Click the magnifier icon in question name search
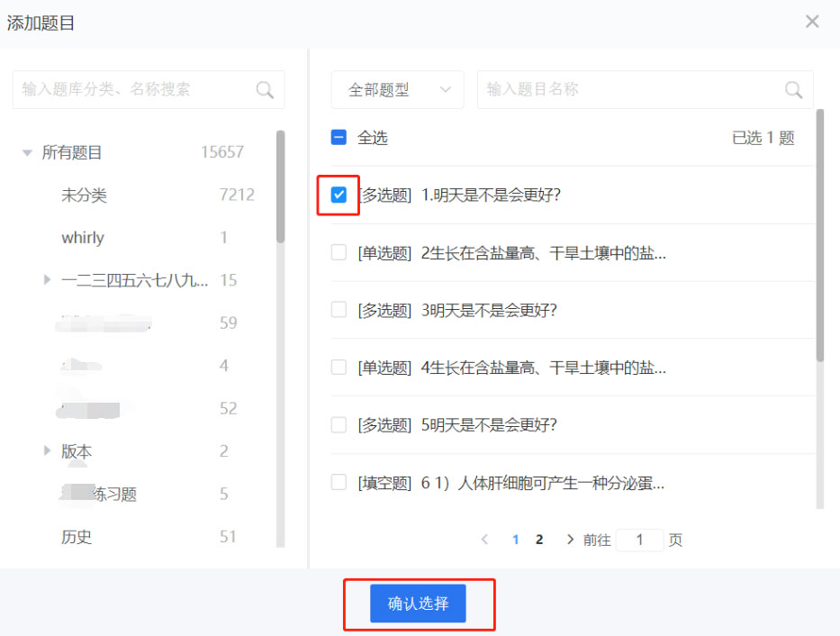The height and width of the screenshot is (636, 840). pyautogui.click(x=793, y=90)
